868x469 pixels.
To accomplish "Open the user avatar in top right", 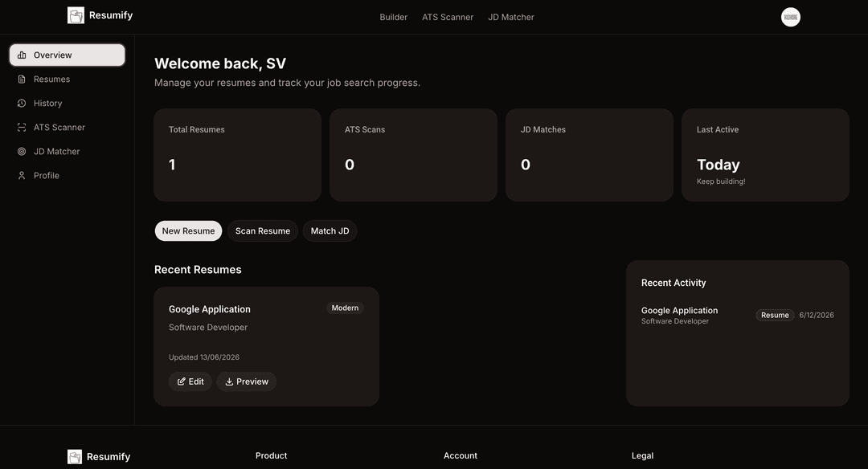I will (x=791, y=17).
